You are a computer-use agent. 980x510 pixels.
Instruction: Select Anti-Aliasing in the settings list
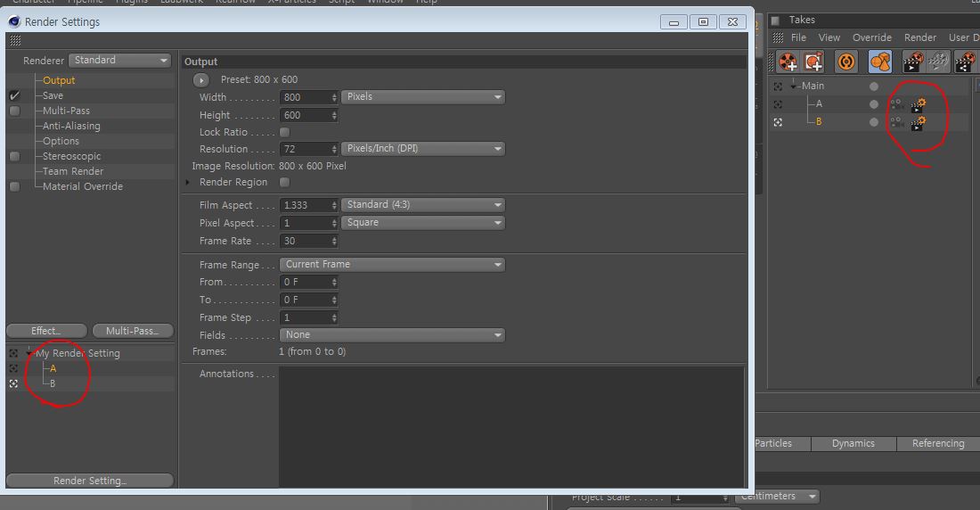[71, 126]
